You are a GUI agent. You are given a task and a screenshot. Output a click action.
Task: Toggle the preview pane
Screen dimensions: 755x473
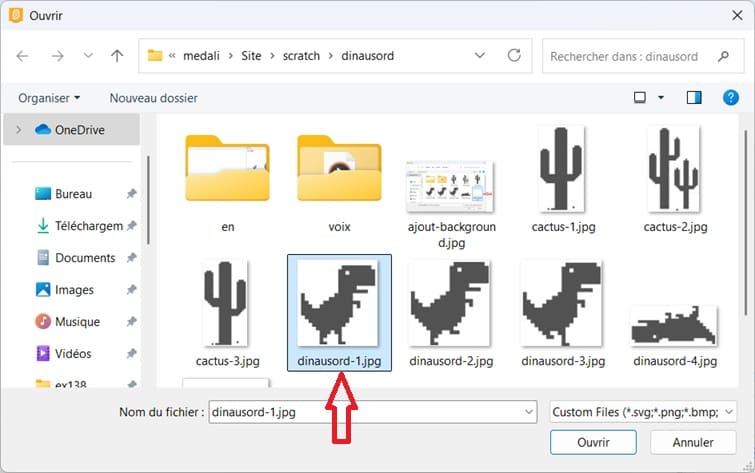point(694,98)
